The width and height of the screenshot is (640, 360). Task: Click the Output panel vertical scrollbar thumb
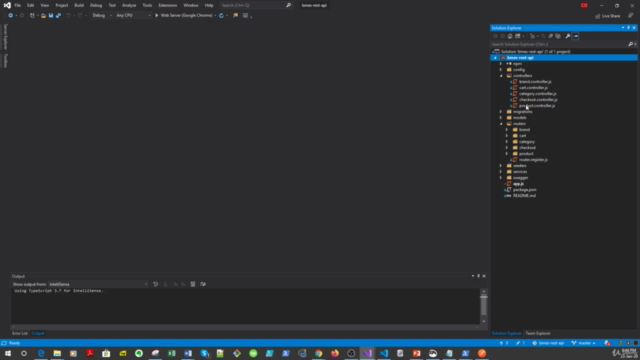tap(484, 305)
